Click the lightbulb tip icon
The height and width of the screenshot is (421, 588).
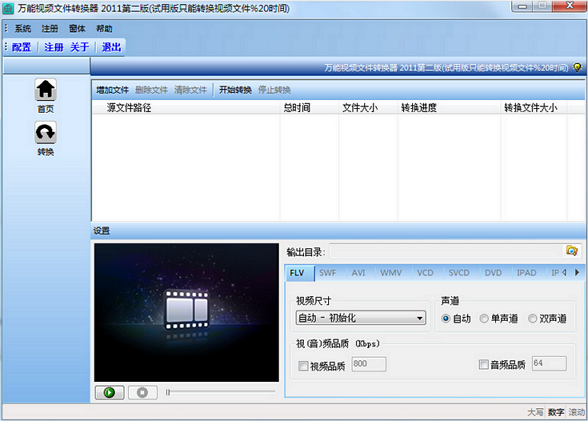coord(577,67)
